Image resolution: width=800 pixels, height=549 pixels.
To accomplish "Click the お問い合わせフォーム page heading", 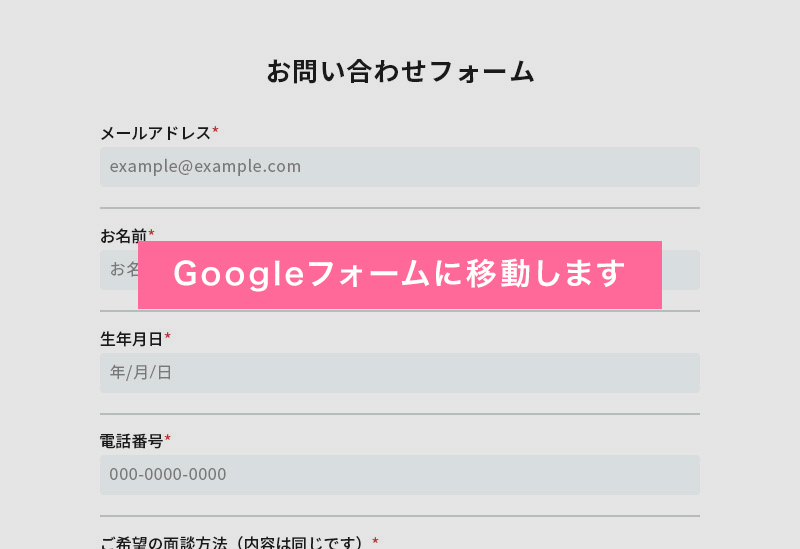I will coord(400,72).
